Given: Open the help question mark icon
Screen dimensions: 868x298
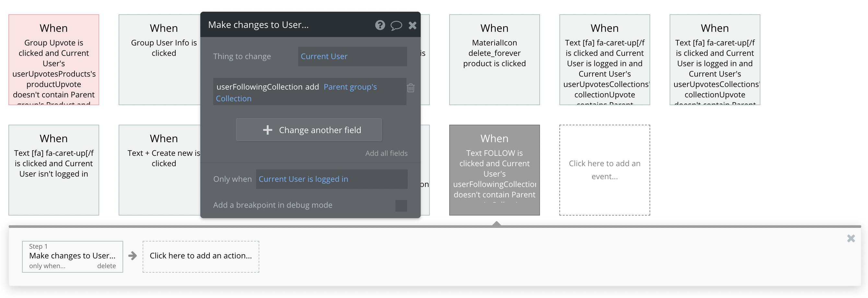Looking at the screenshot, I should coord(380,25).
